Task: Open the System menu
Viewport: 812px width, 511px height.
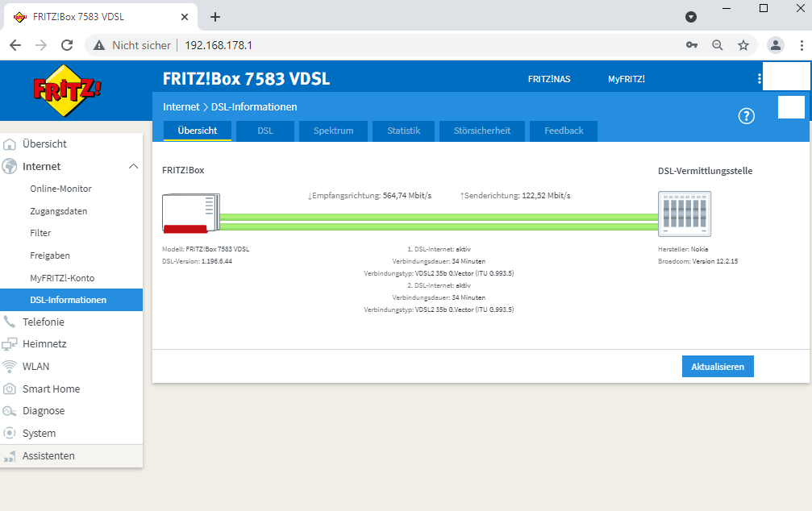Action: tap(39, 434)
